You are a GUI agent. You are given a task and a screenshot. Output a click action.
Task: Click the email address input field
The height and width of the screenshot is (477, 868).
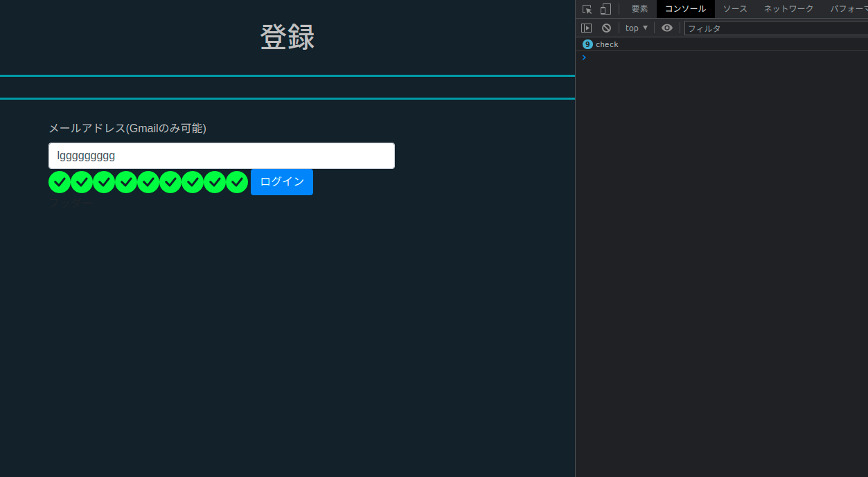(221, 155)
